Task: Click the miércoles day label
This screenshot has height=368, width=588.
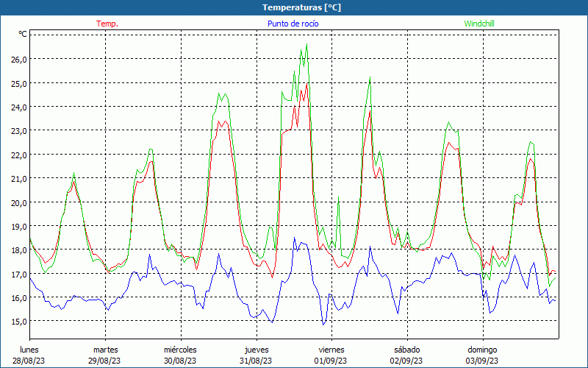Action: click(x=180, y=350)
